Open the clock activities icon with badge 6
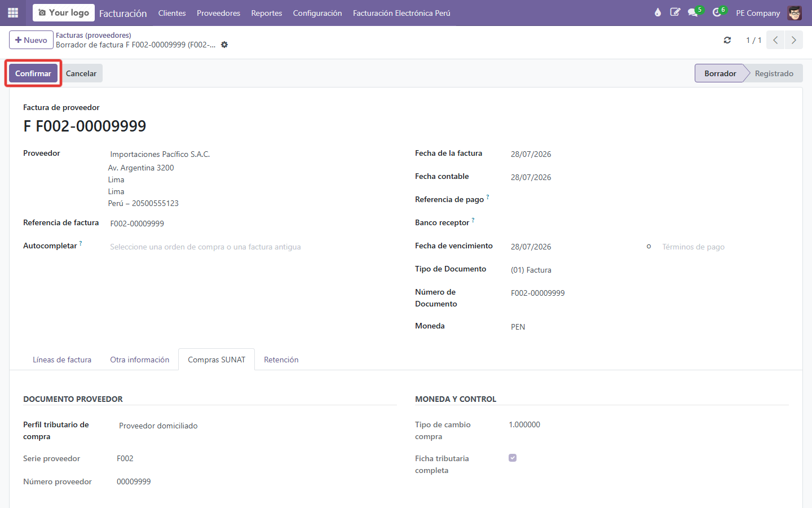The image size is (812, 508). (718, 12)
